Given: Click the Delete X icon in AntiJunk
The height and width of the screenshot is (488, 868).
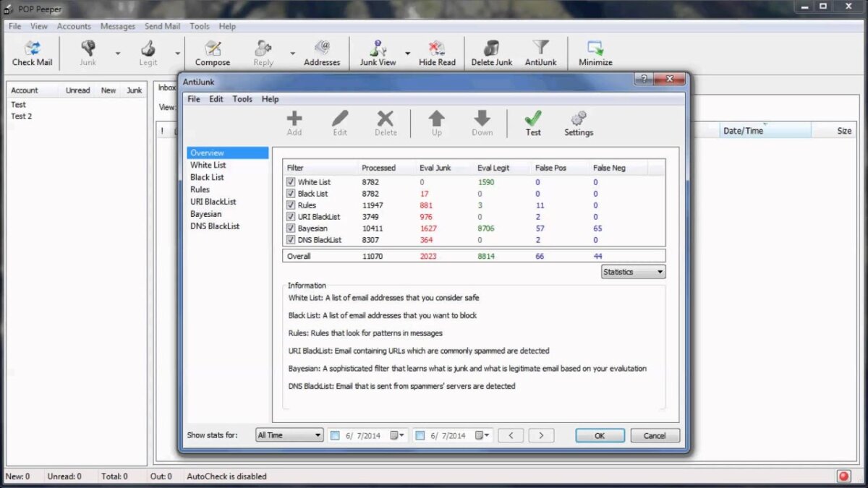Looking at the screenshot, I should pyautogui.click(x=386, y=119).
